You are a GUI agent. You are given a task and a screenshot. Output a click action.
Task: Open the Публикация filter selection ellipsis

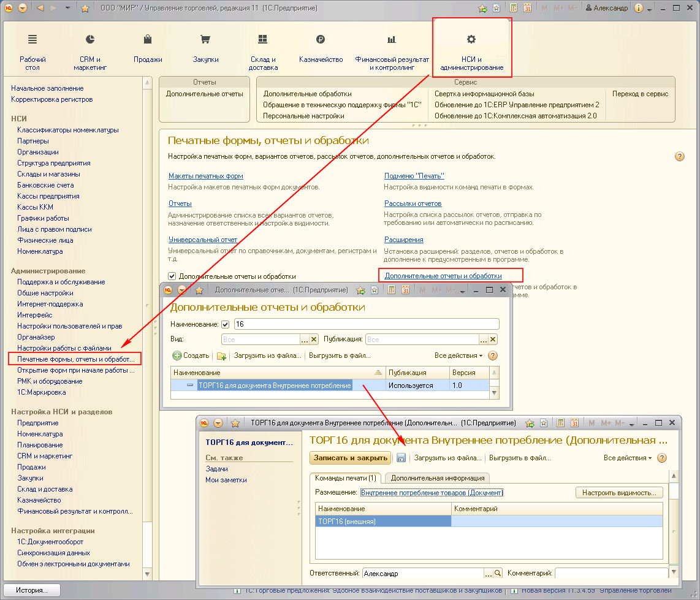coord(484,340)
